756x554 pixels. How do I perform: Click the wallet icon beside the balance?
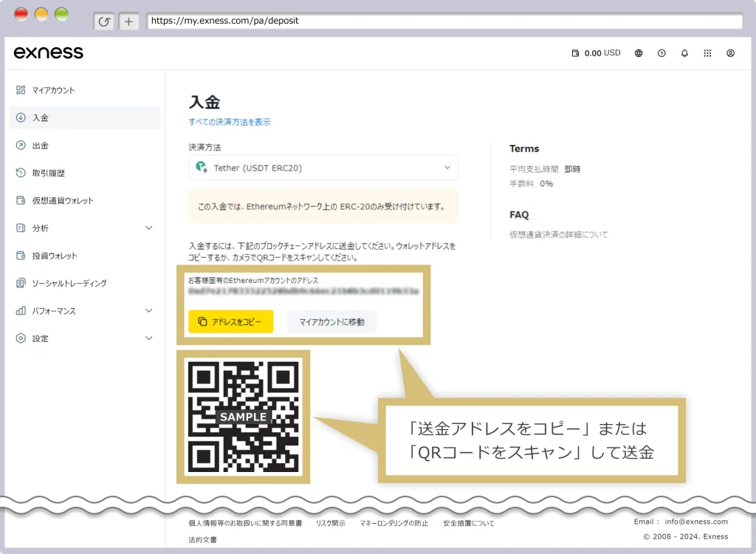pos(575,53)
